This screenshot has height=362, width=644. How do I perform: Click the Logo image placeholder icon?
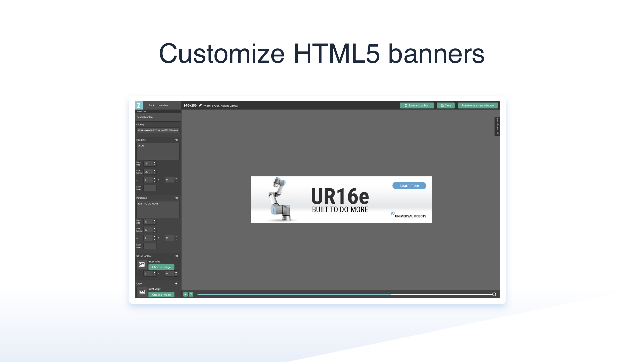142,292
